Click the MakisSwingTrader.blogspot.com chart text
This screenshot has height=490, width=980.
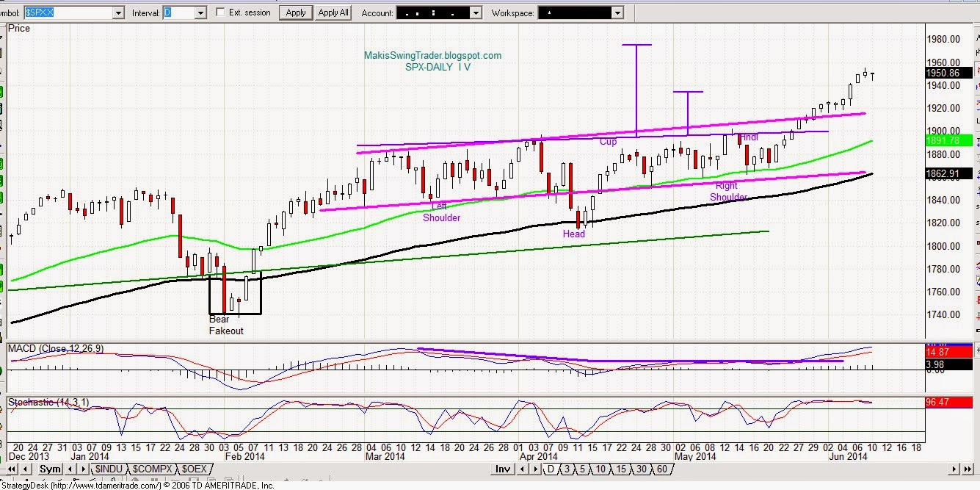coord(432,55)
